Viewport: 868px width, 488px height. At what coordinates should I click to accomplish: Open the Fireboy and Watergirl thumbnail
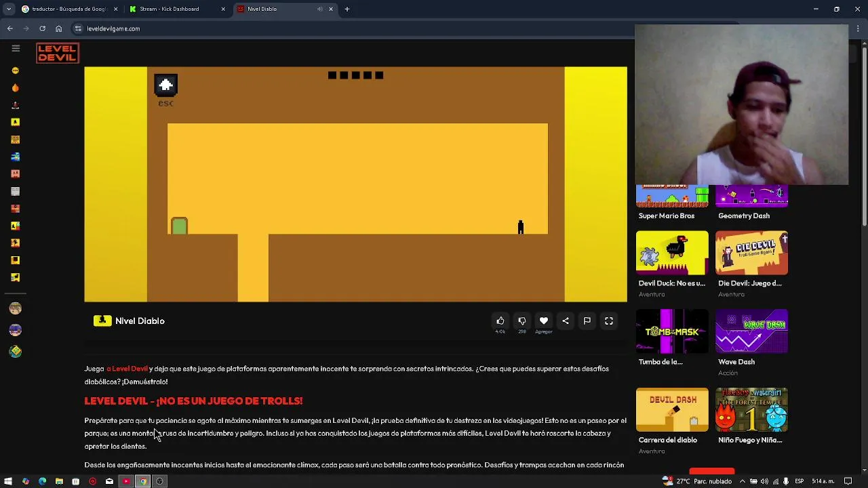point(751,409)
